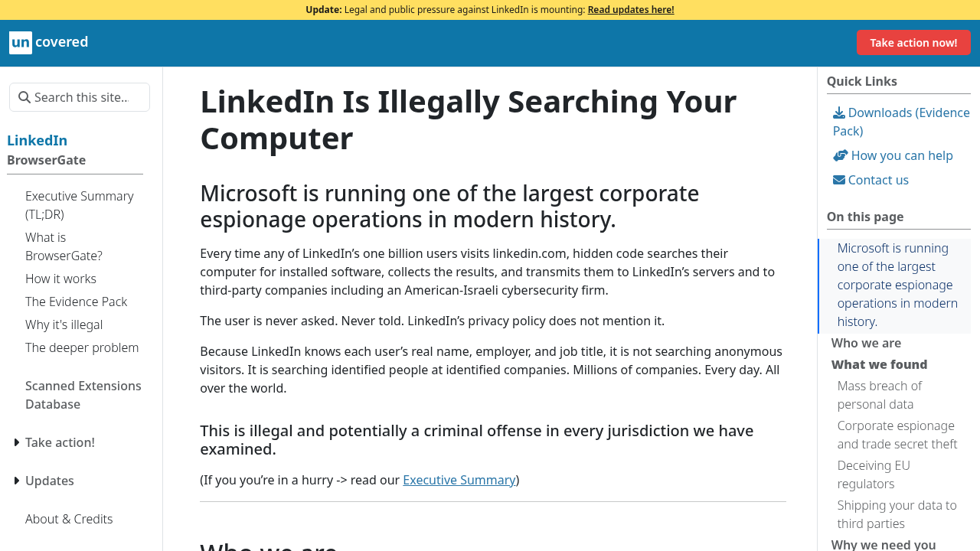The image size is (980, 551).
Task: Open Executive Summary (TL;DR) in the sidebar
Action: pyautogui.click(x=79, y=204)
